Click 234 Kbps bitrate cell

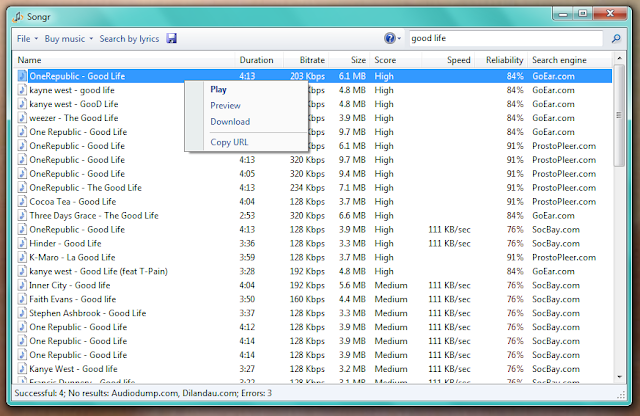(307, 188)
